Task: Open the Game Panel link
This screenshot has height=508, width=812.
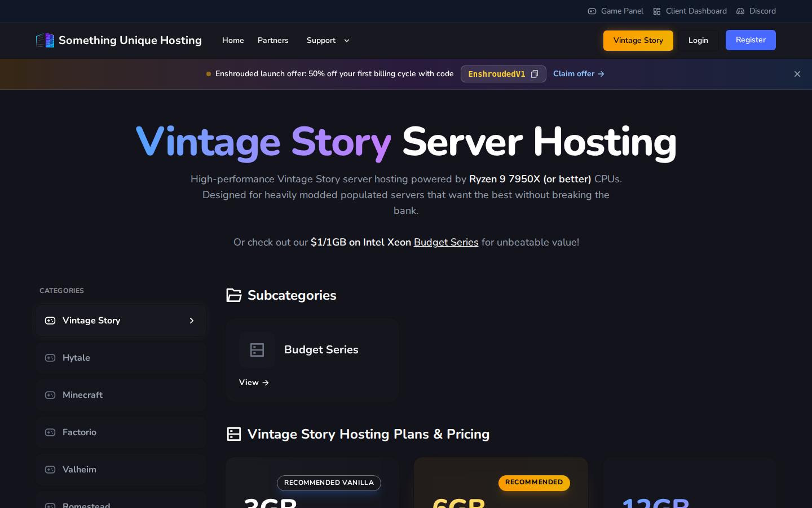Action: click(615, 11)
